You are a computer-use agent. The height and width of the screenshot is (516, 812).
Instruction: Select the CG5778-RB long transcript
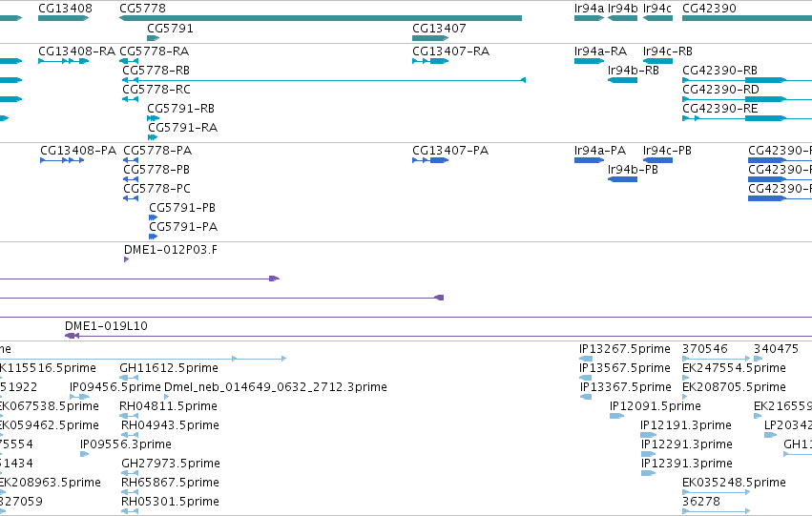point(323,80)
